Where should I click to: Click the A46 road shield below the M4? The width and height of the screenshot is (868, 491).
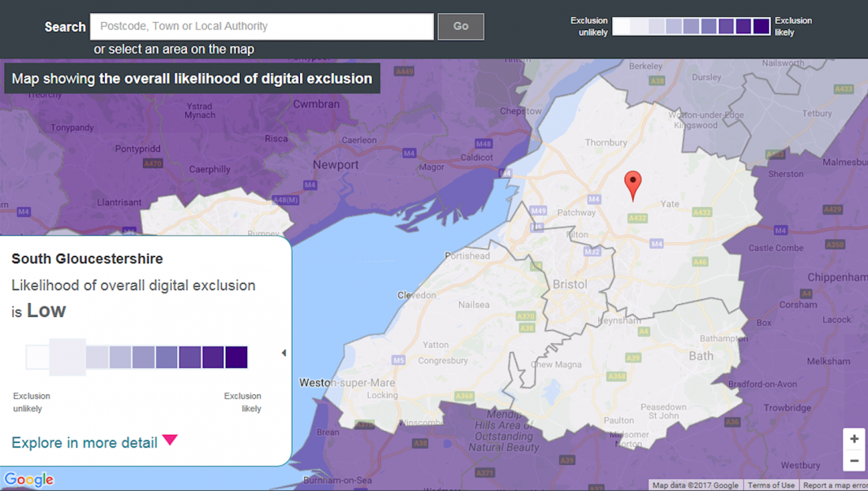700,262
